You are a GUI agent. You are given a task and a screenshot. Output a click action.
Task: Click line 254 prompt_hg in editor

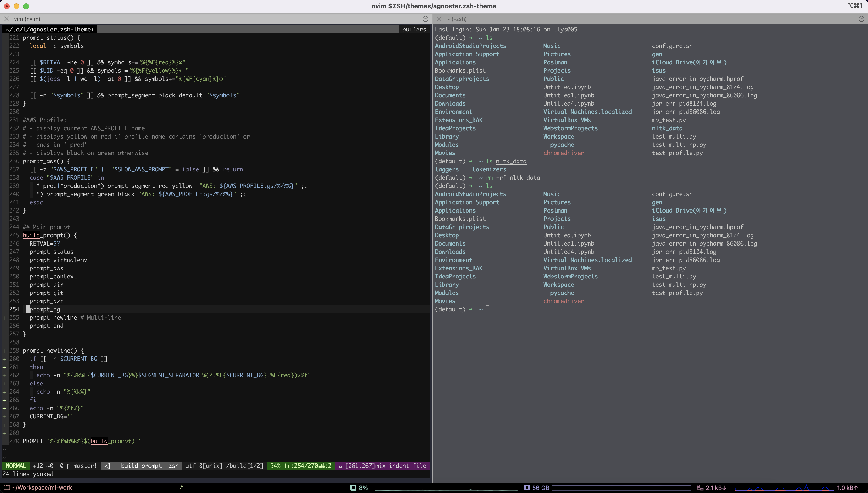coord(45,309)
